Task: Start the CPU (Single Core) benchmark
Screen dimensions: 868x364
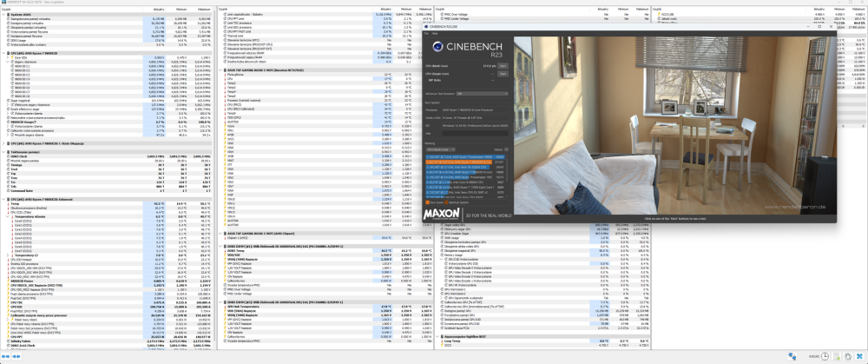Action: coord(503,74)
